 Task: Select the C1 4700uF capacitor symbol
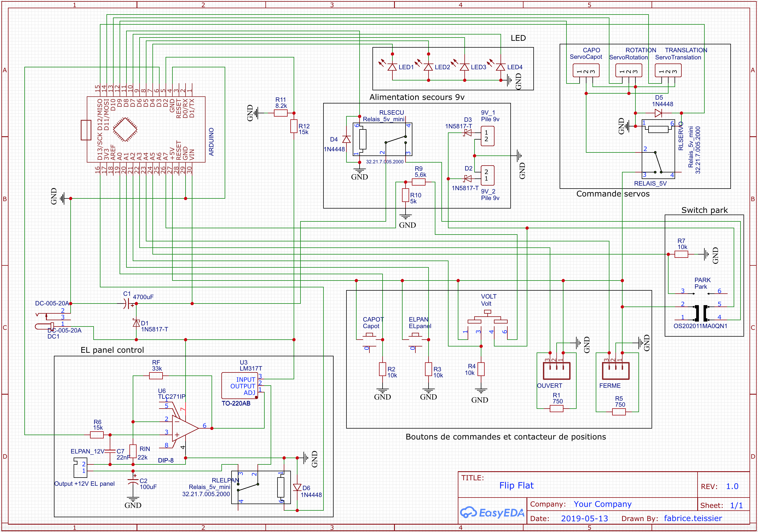point(127,303)
